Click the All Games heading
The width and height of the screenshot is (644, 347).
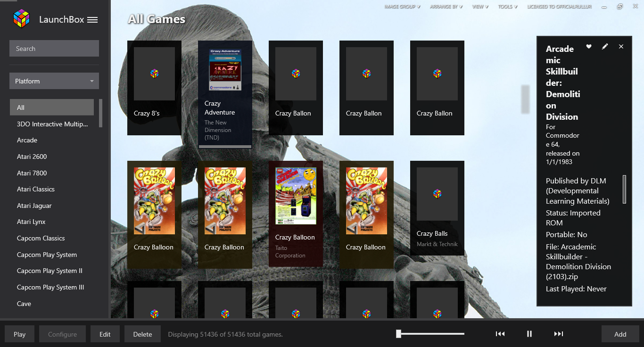tap(157, 19)
